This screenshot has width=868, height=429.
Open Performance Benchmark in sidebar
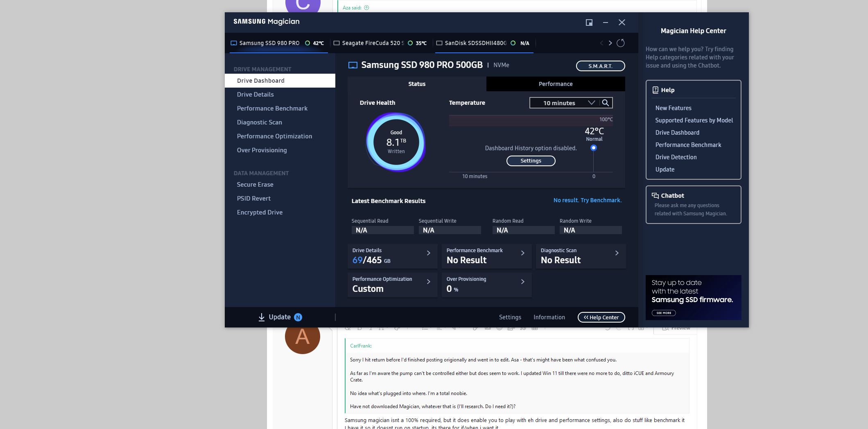click(280, 108)
